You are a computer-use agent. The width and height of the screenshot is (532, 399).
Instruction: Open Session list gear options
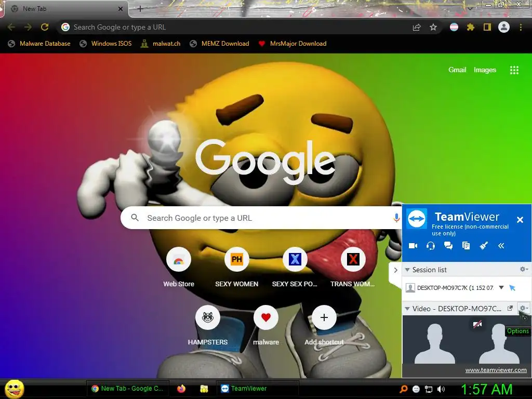524,270
